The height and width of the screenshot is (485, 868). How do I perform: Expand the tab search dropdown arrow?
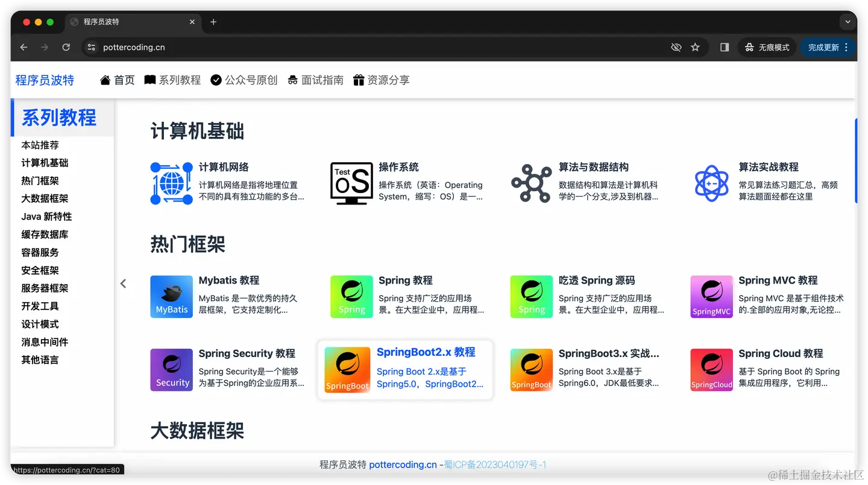pos(848,22)
